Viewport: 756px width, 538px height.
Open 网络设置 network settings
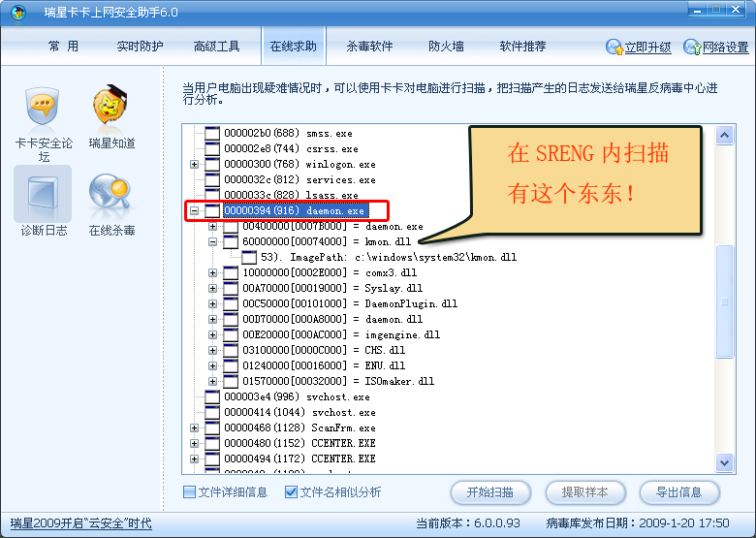click(716, 47)
